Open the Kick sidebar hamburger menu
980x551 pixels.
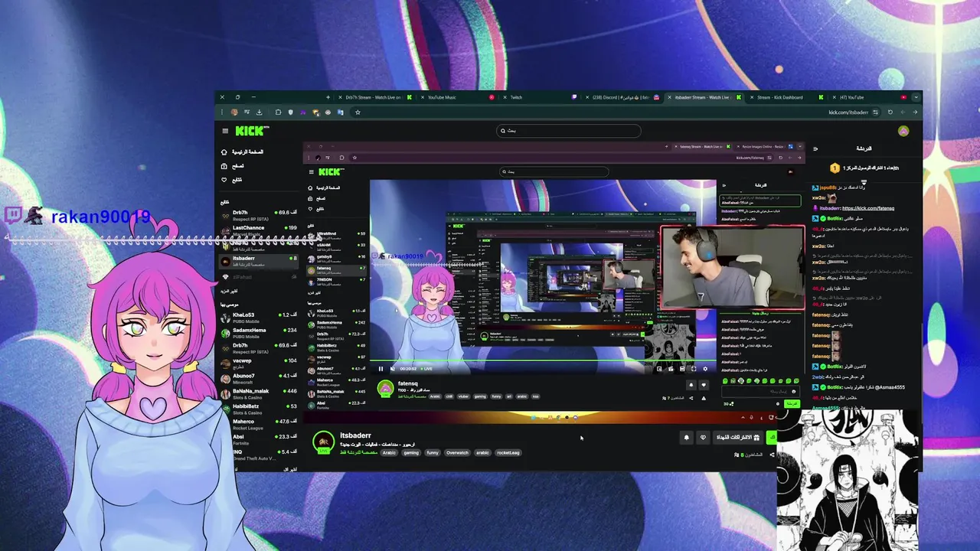225,131
